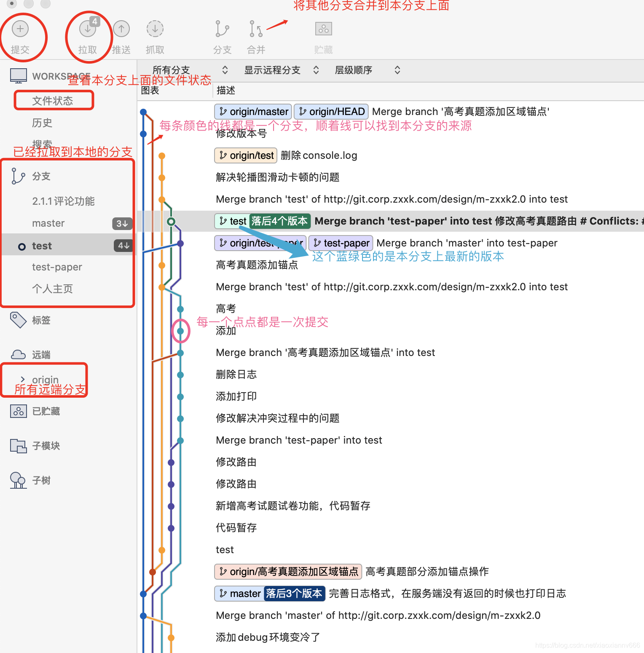
Task: Click the 4↓ badge beside test branch
Action: [x=123, y=245]
